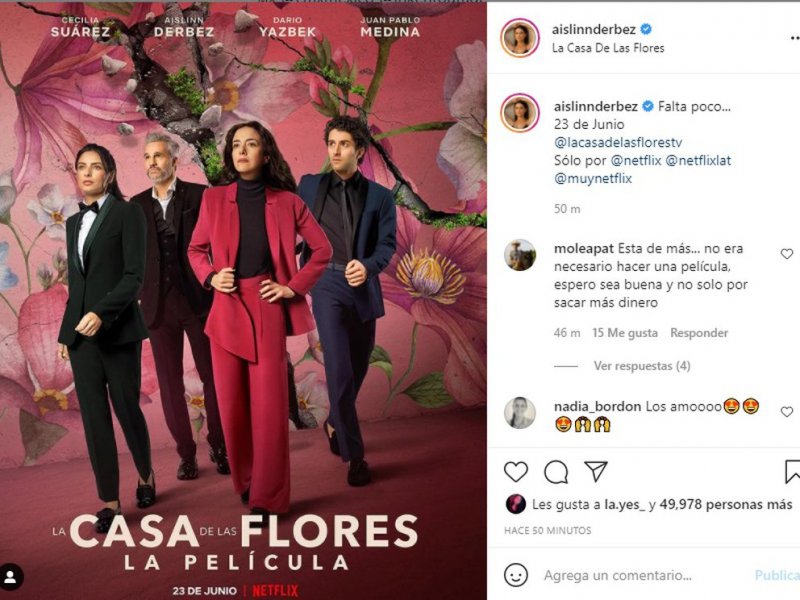This screenshot has height=600, width=800.
Task: Open the aislinnderbez profile avatar in the header
Action: (x=520, y=38)
